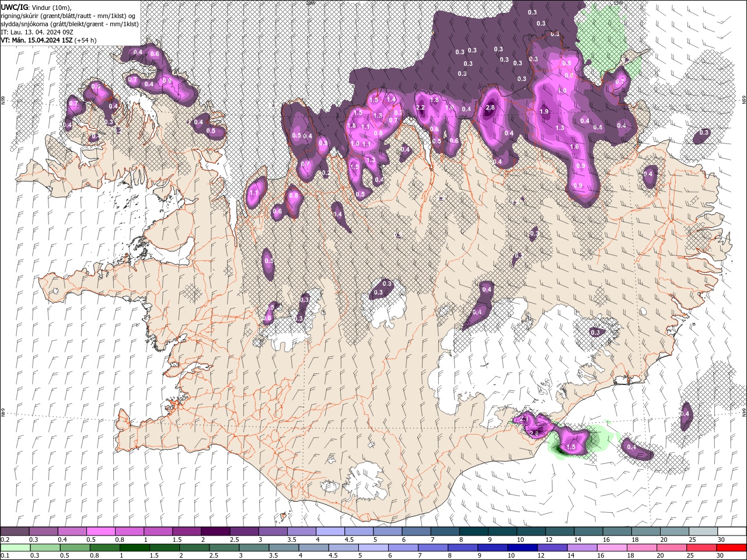
Task: Pick the upper legend swatch between 18 and 20
Action: coord(645,531)
